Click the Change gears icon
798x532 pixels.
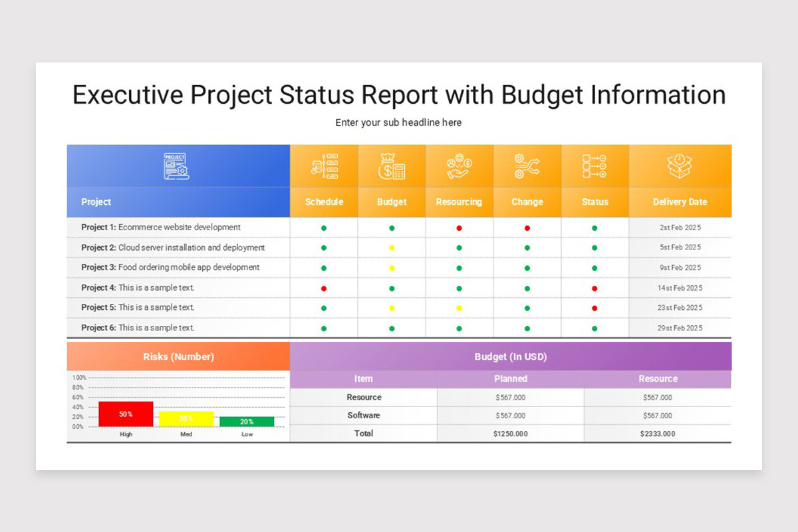527,166
